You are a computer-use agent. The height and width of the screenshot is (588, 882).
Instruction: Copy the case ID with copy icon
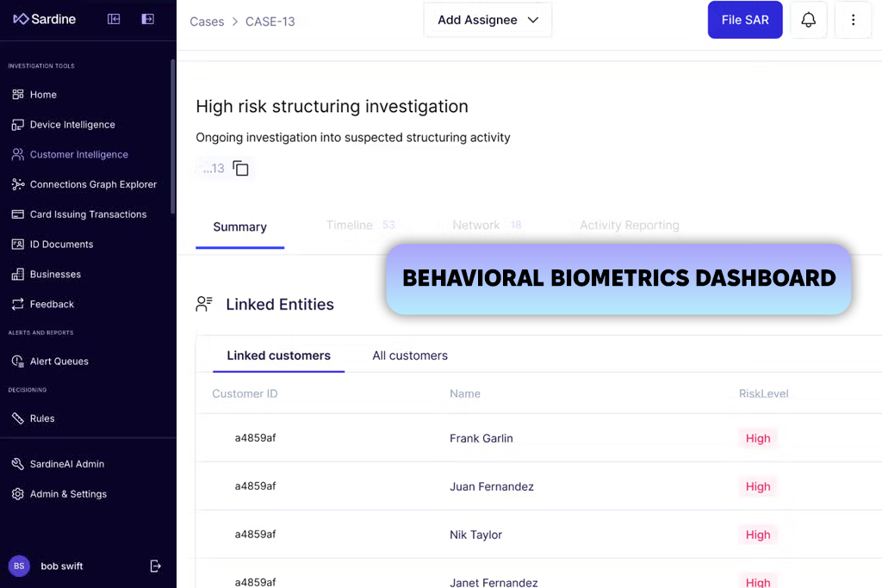tap(241, 168)
